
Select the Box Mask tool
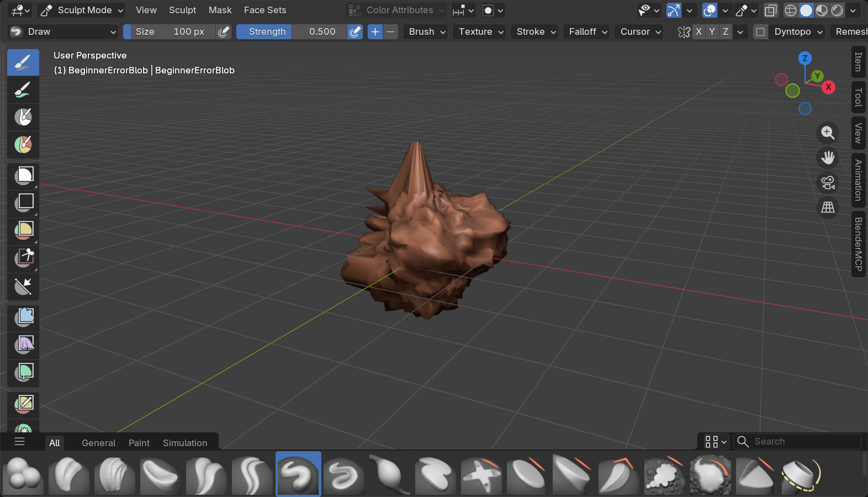[x=23, y=177]
